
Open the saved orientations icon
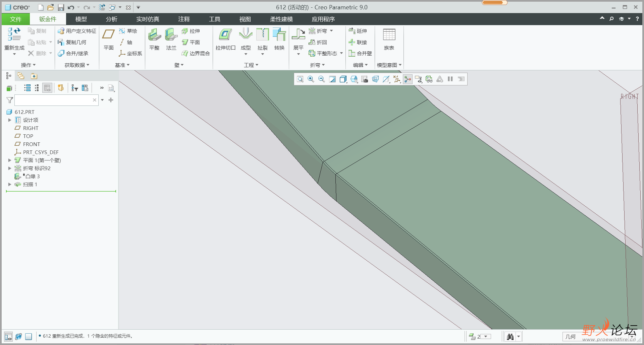click(354, 79)
